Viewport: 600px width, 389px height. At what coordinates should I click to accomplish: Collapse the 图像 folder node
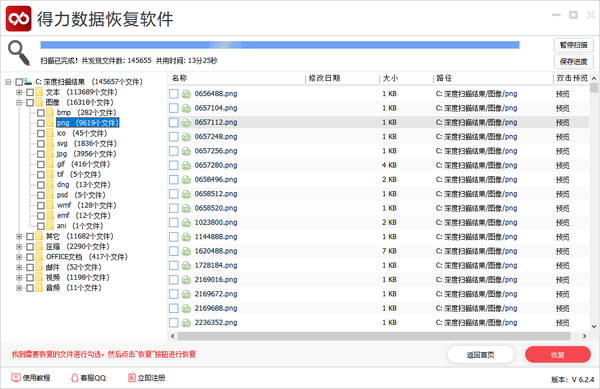19,103
